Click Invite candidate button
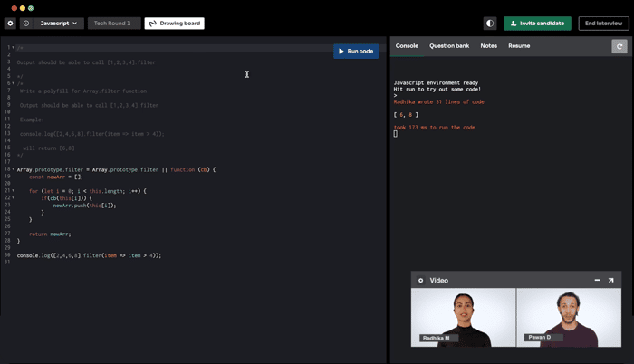 (x=537, y=24)
